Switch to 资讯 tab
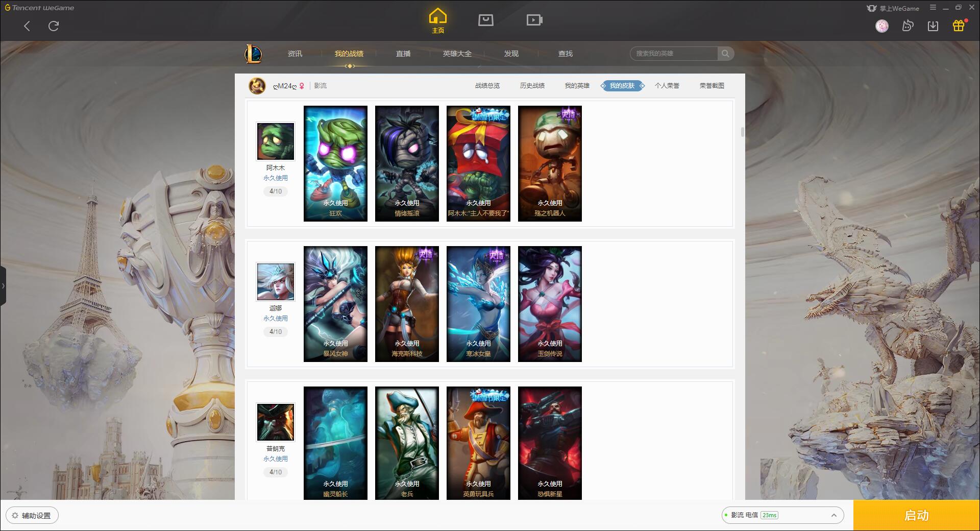The height and width of the screenshot is (531, 980). click(295, 54)
